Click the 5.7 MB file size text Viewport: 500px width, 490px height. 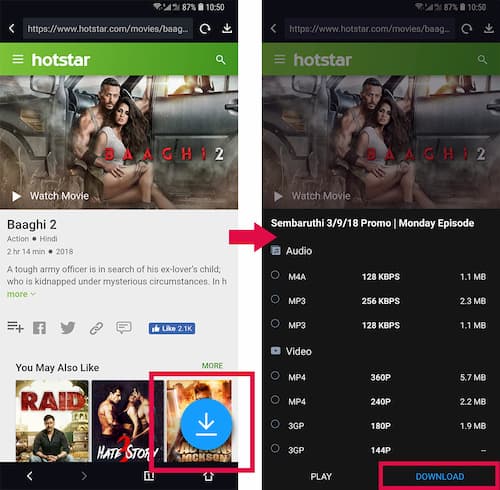473,377
